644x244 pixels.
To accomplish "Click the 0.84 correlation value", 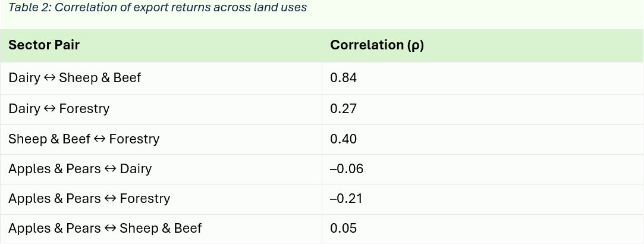I will (x=344, y=78).
